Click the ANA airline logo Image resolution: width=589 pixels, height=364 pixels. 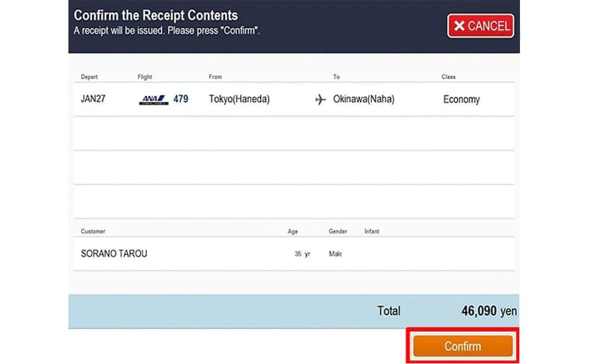click(152, 99)
